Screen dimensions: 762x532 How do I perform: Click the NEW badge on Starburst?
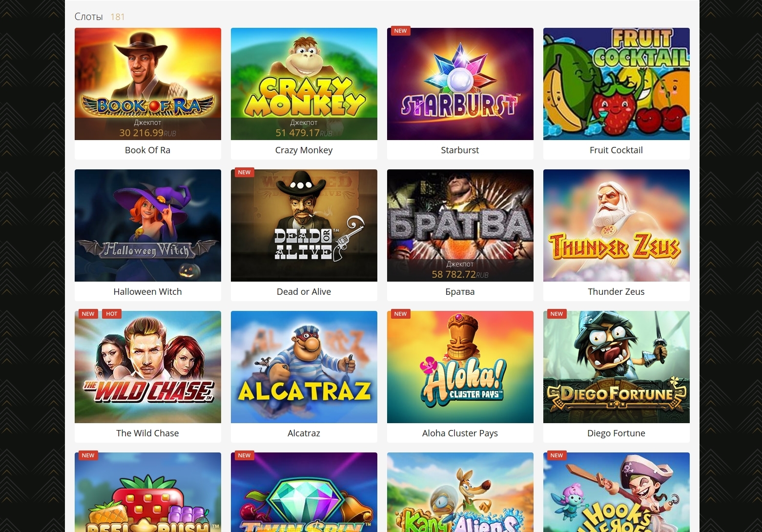pos(400,31)
